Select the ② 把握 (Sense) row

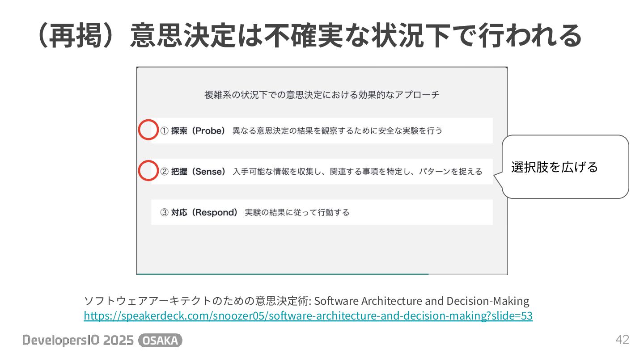322,172
